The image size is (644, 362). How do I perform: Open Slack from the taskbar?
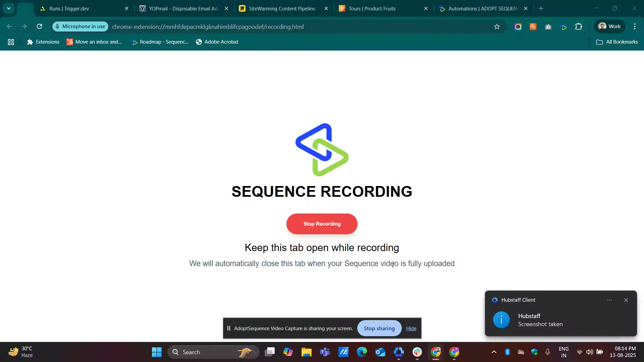(x=417, y=352)
